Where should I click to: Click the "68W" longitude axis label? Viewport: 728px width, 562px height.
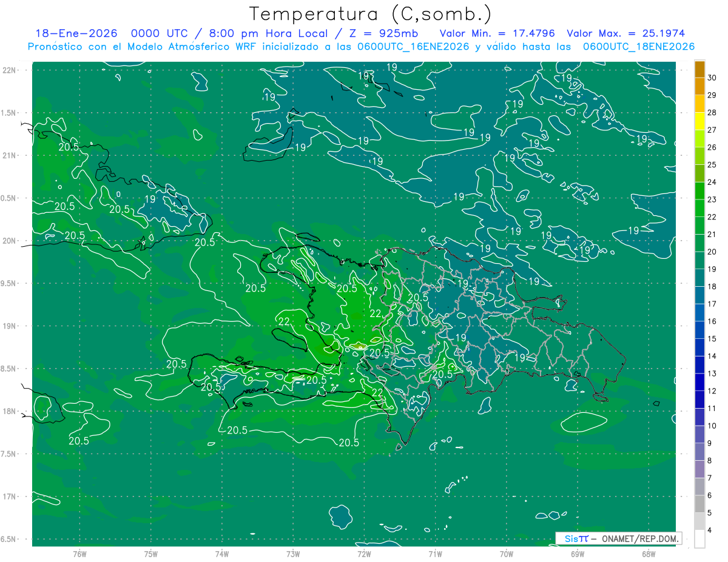coord(648,554)
